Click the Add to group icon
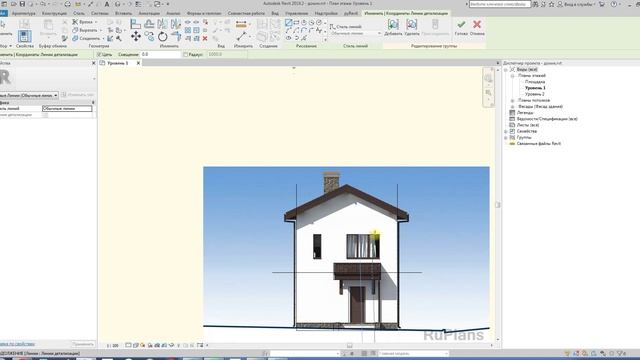The image size is (640, 360). tap(393, 27)
